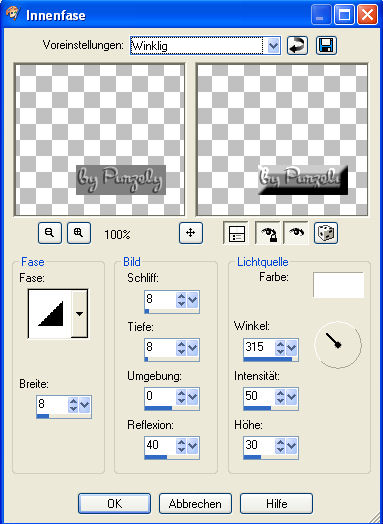Click the navigate preview crosshair button
The height and width of the screenshot is (524, 383).
(x=191, y=233)
